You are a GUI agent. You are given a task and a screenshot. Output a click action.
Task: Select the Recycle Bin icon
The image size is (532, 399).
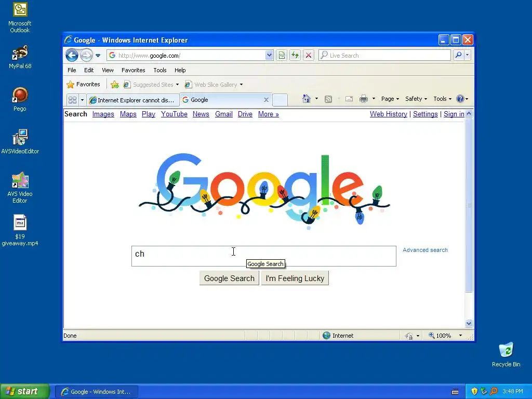[x=506, y=355]
